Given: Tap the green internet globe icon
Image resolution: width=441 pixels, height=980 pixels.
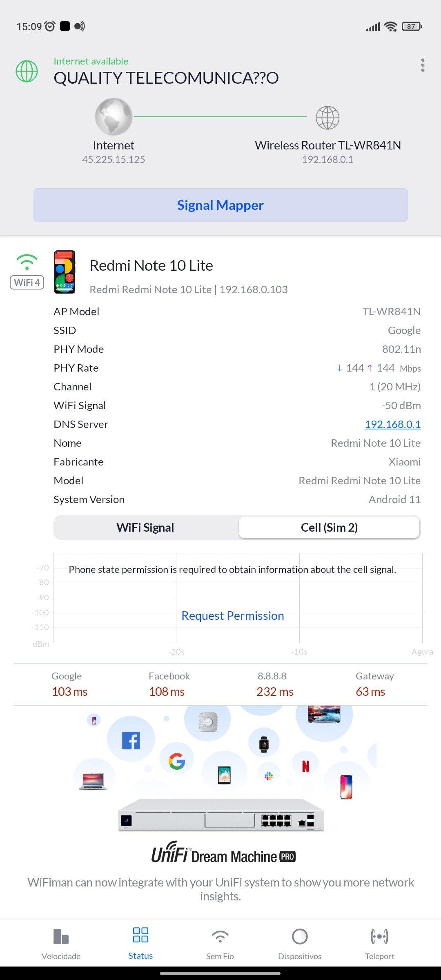Looking at the screenshot, I should pyautogui.click(x=27, y=71).
